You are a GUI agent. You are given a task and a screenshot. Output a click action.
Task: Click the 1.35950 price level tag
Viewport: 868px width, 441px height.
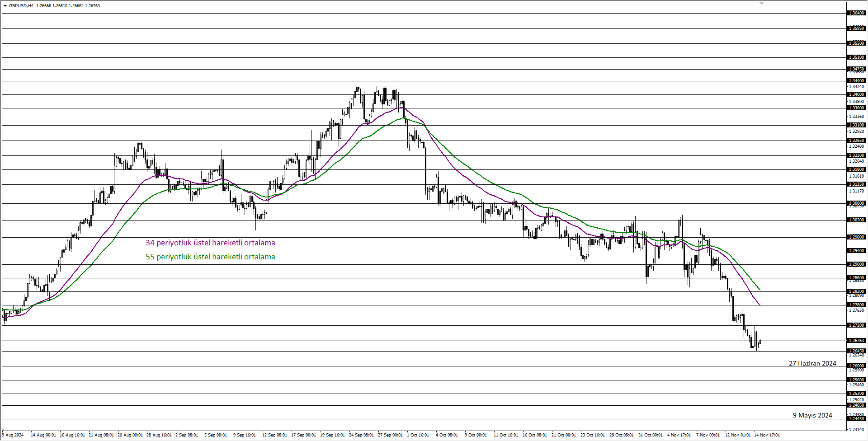(856, 28)
